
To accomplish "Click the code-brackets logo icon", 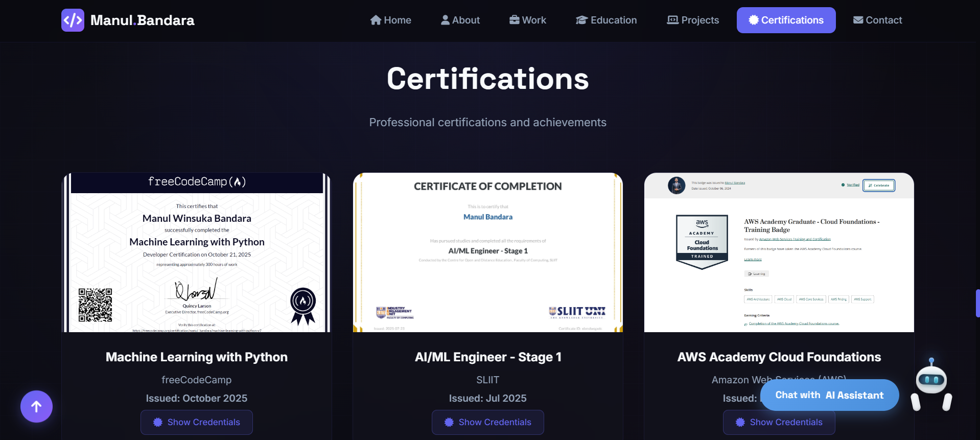I will tap(73, 20).
